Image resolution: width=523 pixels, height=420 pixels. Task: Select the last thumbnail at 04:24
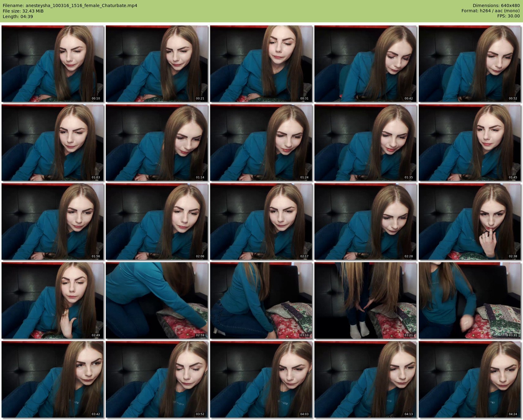[x=470, y=379]
